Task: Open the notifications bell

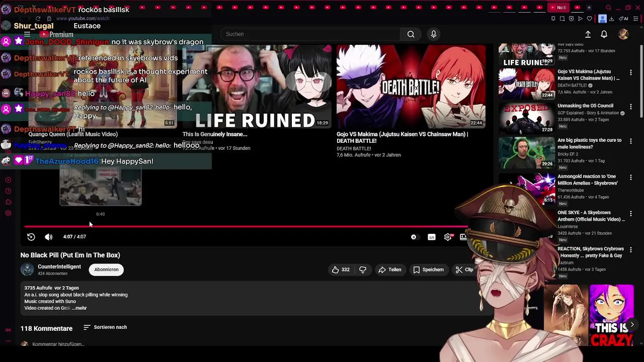Action: tap(604, 34)
